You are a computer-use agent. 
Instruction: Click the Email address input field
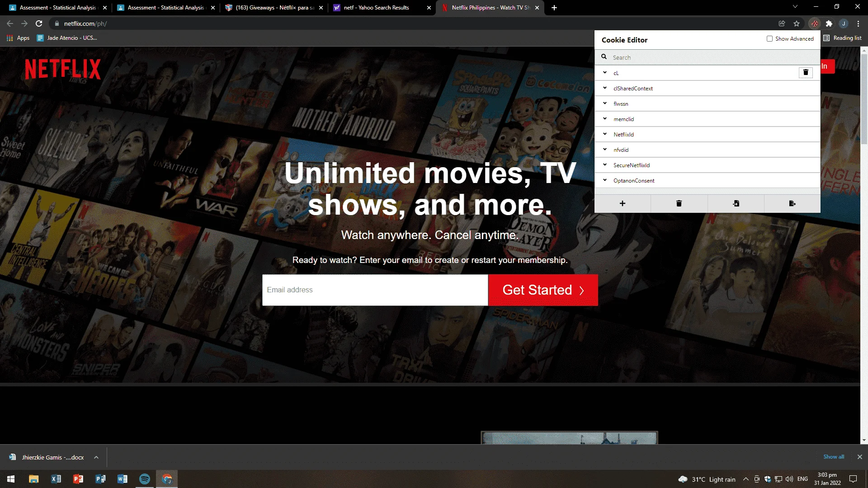375,290
